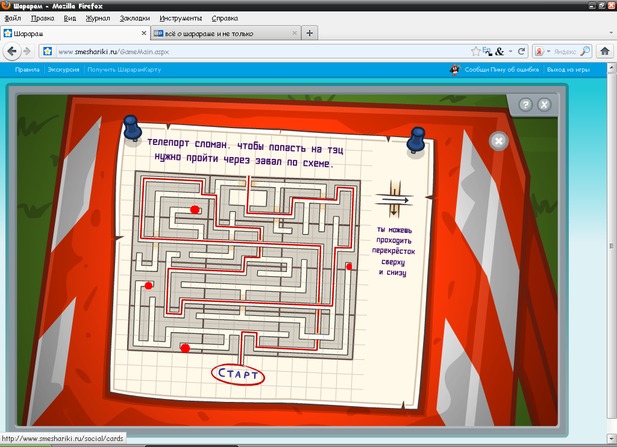Expand the address bar history dropdown arrow
The image size is (617, 447).
tap(510, 51)
